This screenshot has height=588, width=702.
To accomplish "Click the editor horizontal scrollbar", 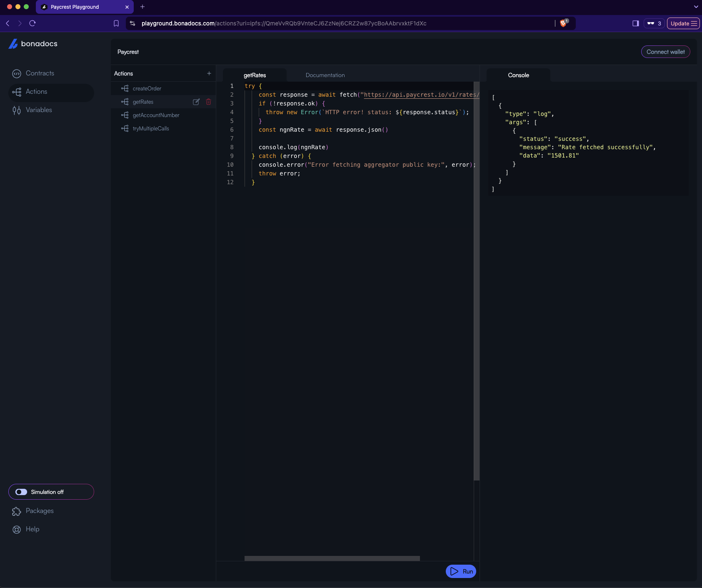I will [x=332, y=558].
